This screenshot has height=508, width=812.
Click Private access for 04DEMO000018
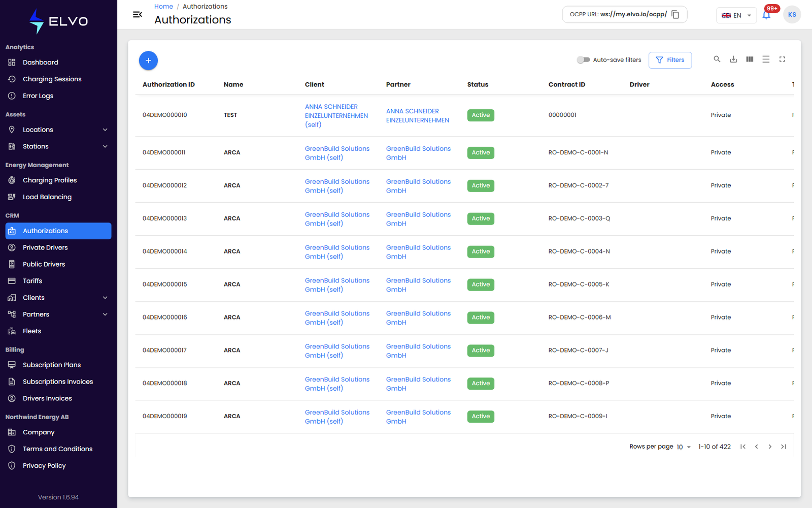721,384
